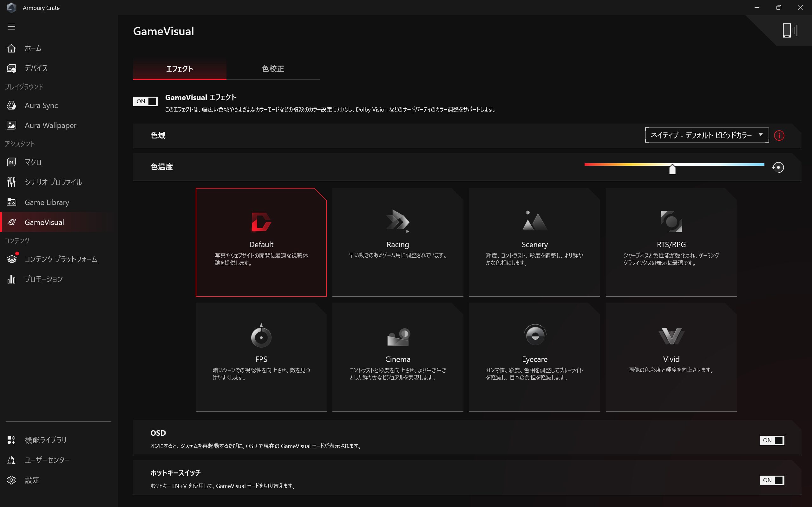This screenshot has width=812, height=507.
Task: Click the Aura Sync sidebar icon
Action: [x=11, y=105]
